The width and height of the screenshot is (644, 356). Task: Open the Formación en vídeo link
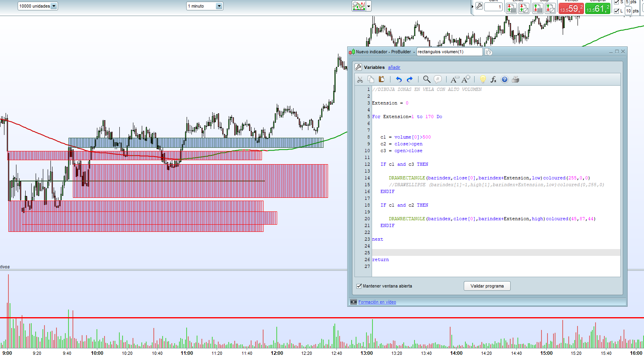(x=377, y=302)
